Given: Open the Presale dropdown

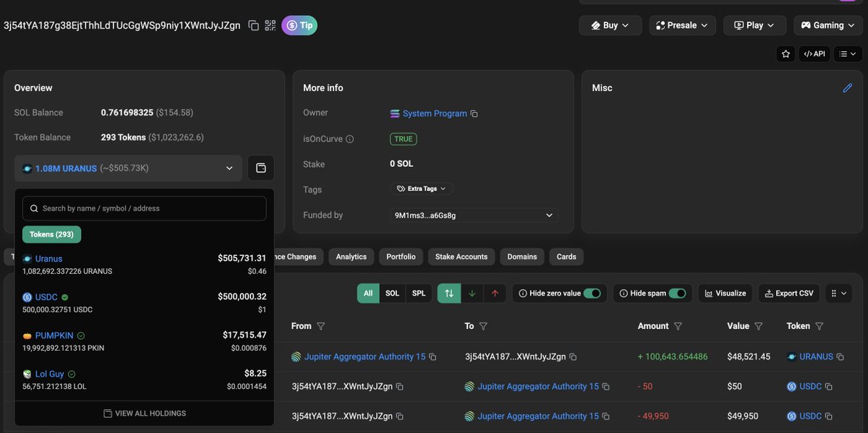Looking at the screenshot, I should (682, 25).
